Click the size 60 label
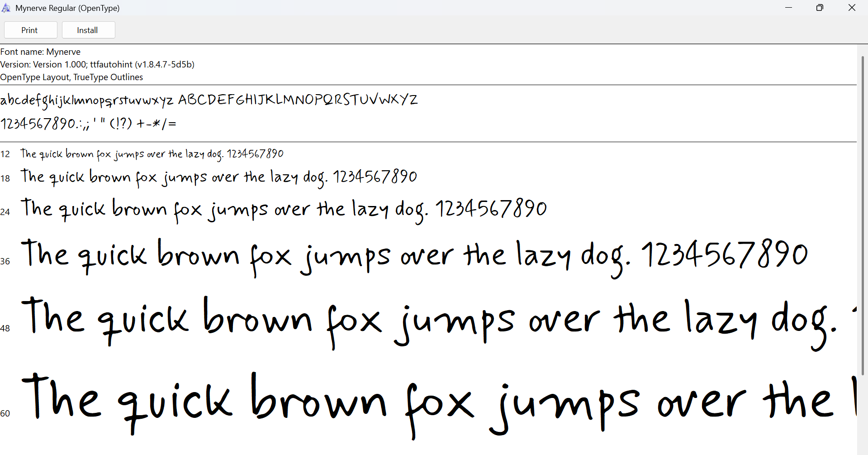This screenshot has height=455, width=868. point(5,413)
